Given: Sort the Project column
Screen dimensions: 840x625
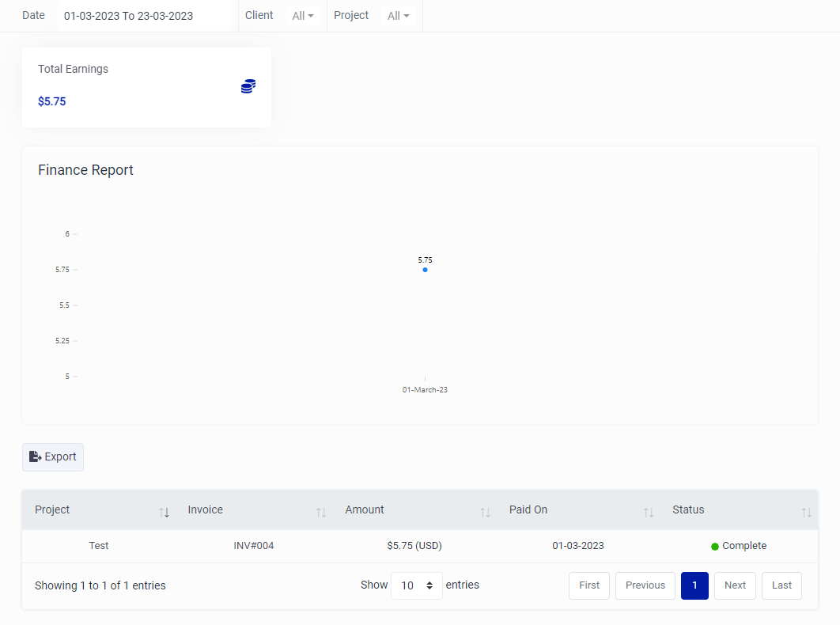Looking at the screenshot, I should pos(164,512).
